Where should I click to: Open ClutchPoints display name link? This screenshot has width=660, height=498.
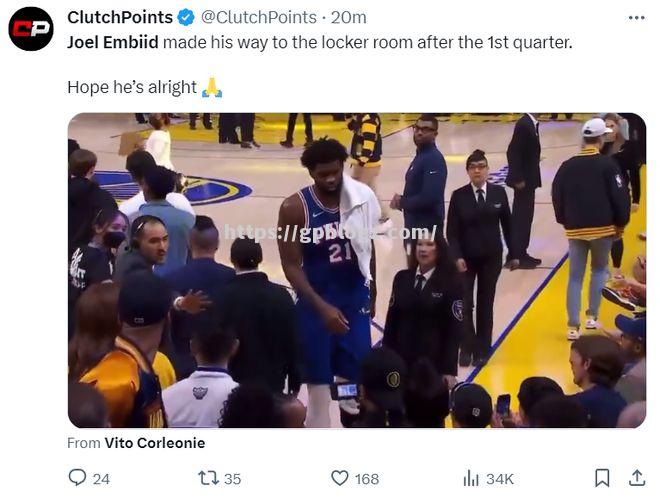[120, 18]
